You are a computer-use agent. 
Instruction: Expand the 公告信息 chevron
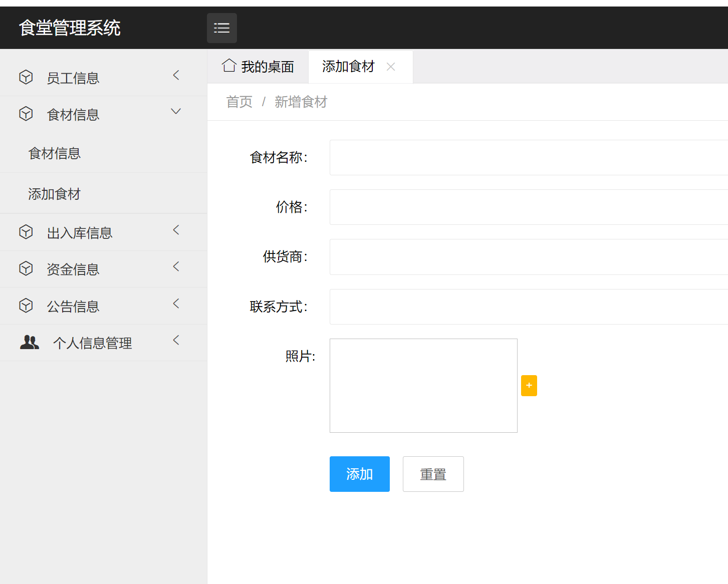(176, 304)
